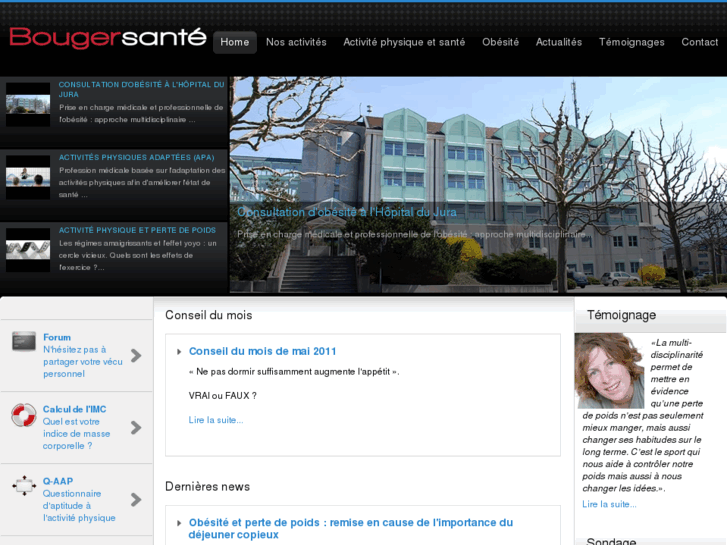727x545 pixels.
Task: Click the Q-AAP screen icon
Action: click(x=24, y=486)
